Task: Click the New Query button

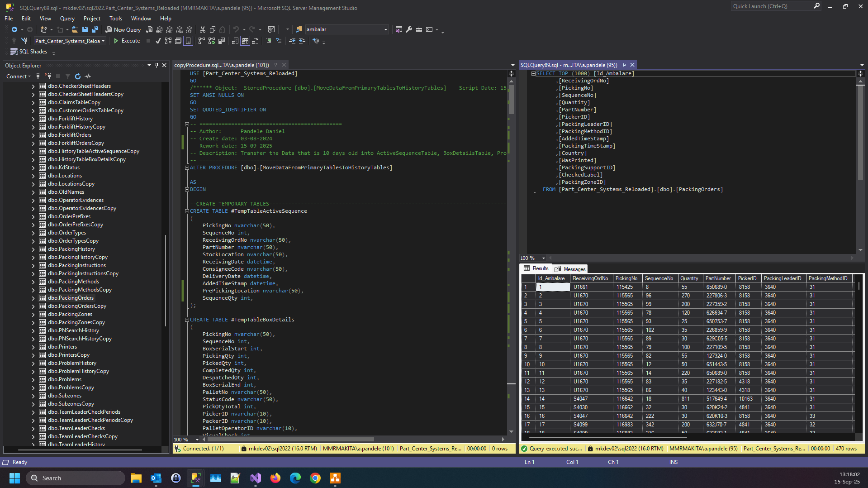Action: (123, 29)
